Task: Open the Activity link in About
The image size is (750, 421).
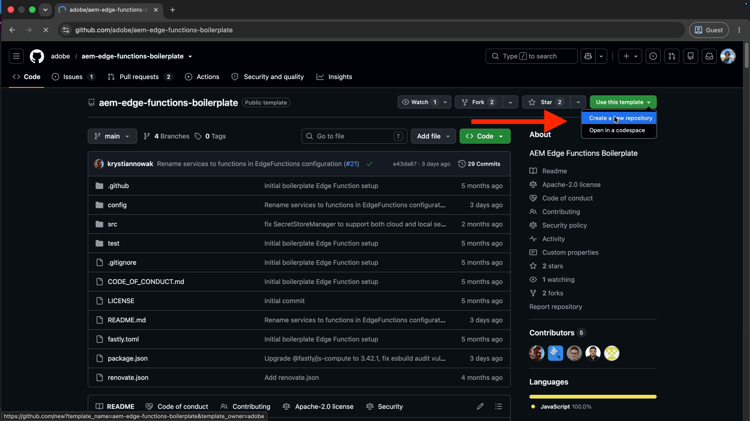Action: (x=553, y=239)
